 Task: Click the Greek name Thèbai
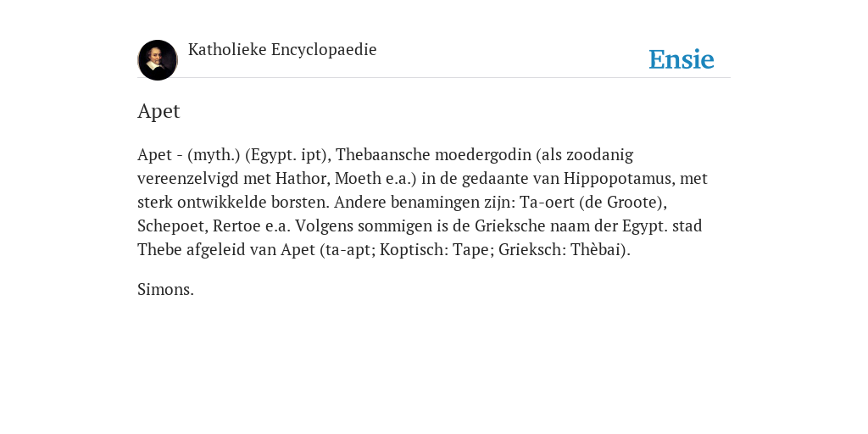tap(601, 250)
